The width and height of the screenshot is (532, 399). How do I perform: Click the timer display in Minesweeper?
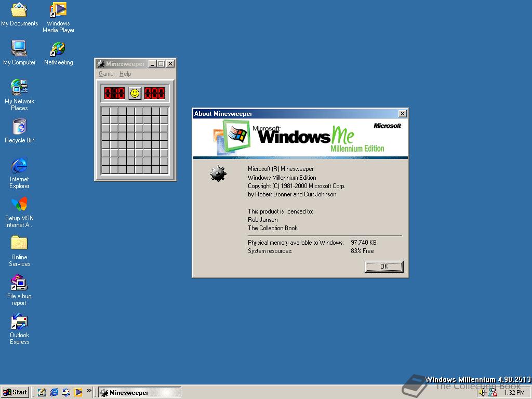(x=154, y=94)
